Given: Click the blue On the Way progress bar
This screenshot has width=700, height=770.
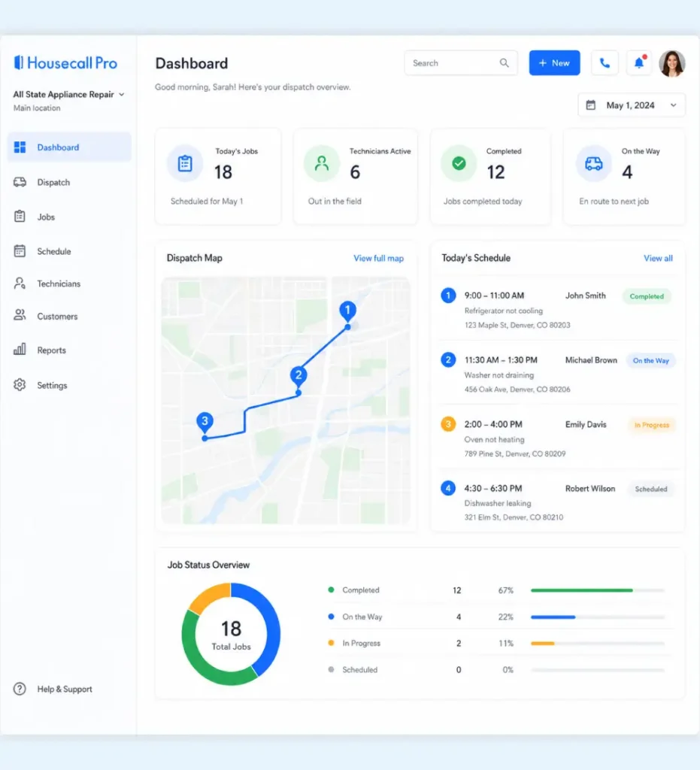Looking at the screenshot, I should click(x=553, y=617).
